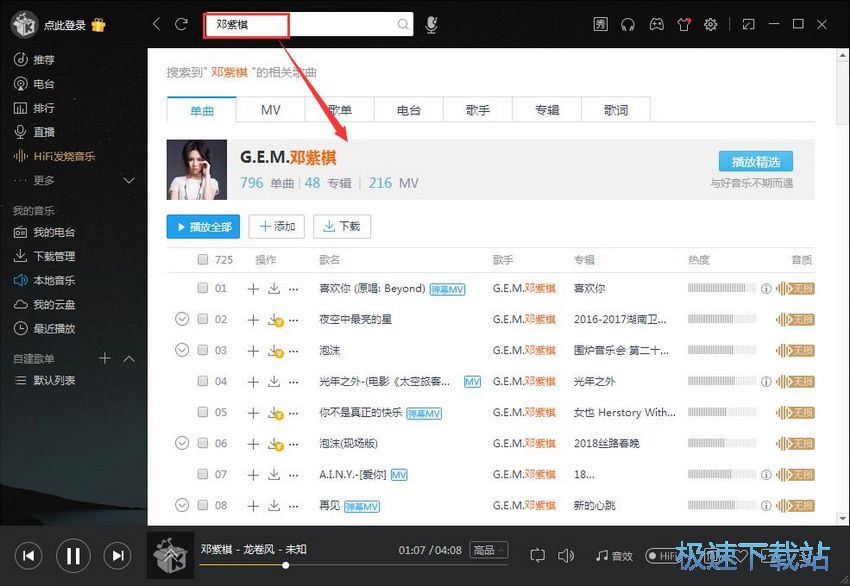Click the 下载 button above song list

[342, 227]
